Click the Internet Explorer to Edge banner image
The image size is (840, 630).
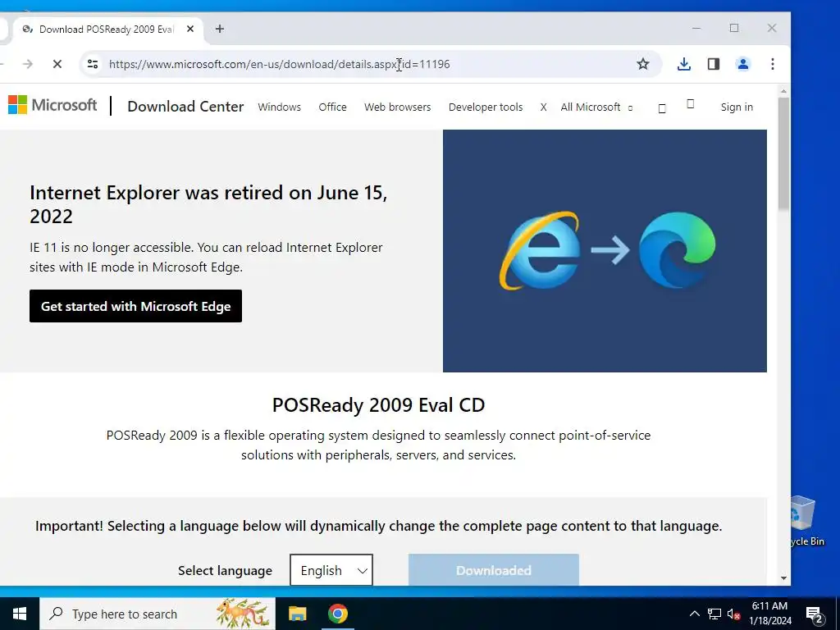coord(605,251)
